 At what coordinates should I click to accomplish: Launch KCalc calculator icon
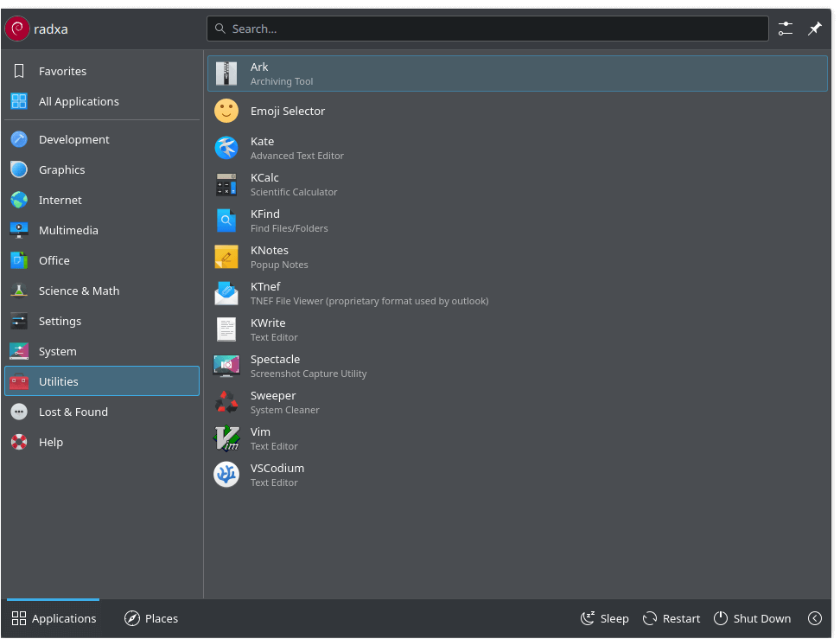(226, 184)
